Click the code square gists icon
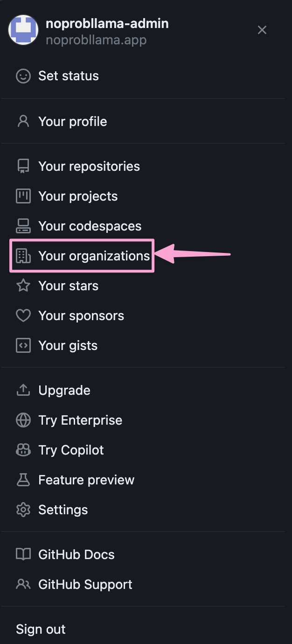Viewport: 292px width, 644px height. [23, 346]
